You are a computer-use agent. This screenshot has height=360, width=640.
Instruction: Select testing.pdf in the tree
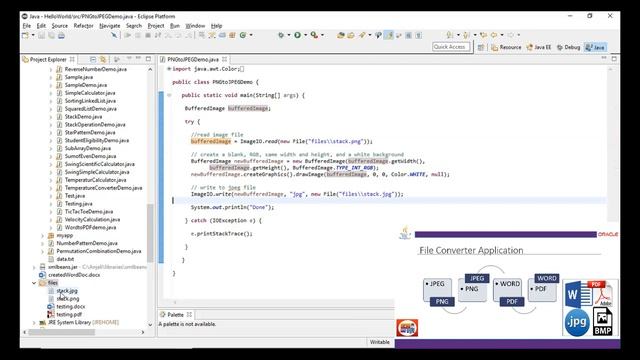pyautogui.click(x=69, y=315)
